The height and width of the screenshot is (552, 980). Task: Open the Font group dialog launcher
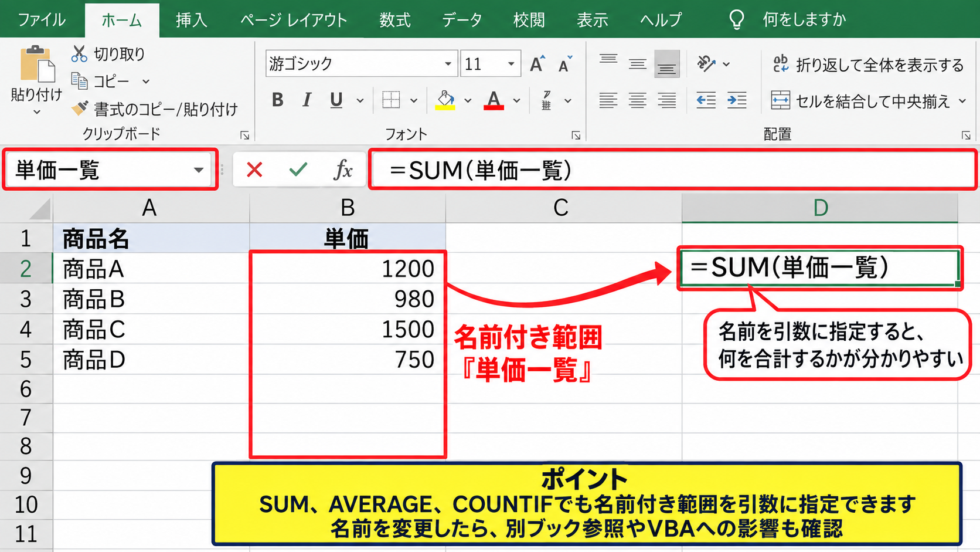point(576,136)
